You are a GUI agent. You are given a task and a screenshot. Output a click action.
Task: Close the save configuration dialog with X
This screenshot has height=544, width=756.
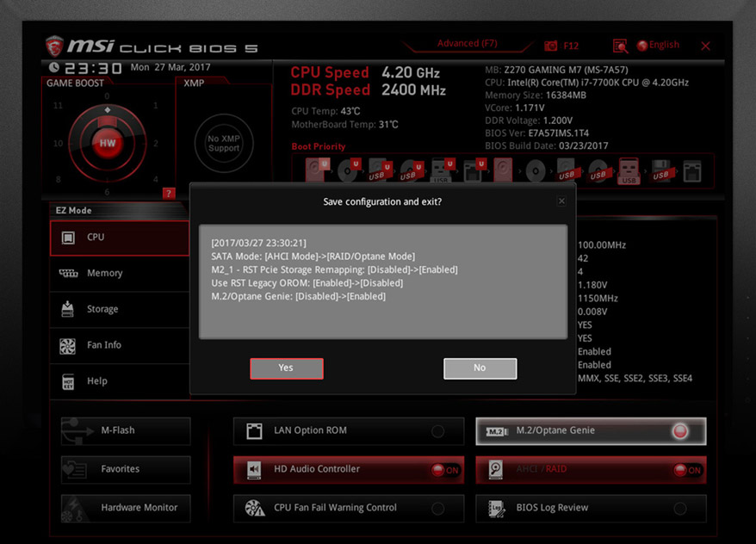561,201
